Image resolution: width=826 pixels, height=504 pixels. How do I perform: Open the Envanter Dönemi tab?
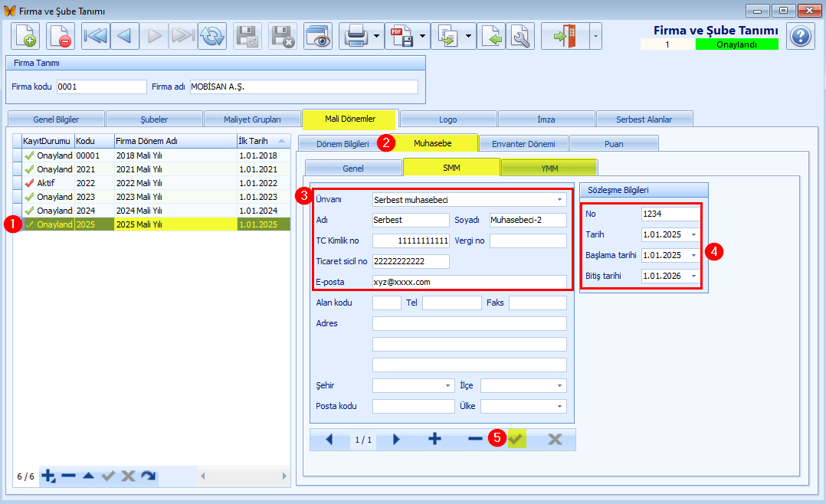523,144
